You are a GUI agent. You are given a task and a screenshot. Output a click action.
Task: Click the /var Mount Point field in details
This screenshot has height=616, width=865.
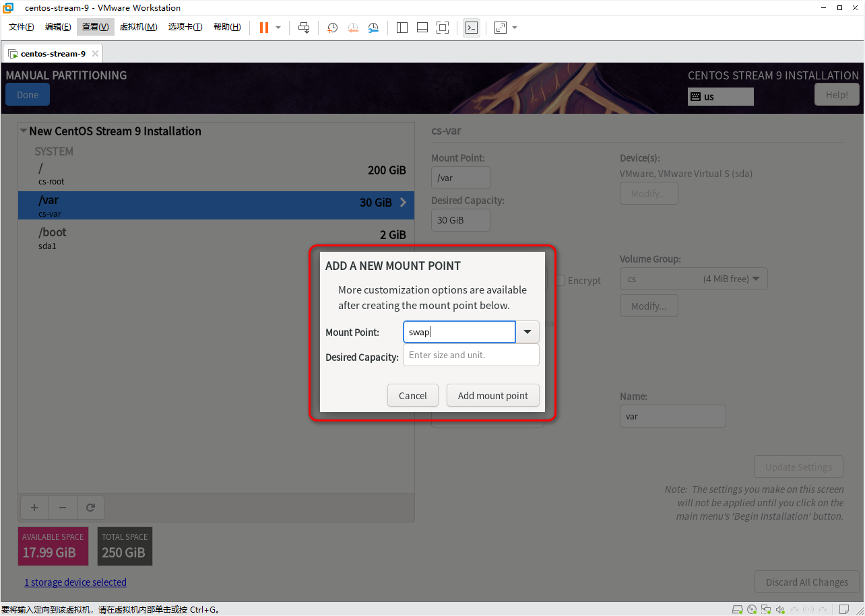(461, 178)
